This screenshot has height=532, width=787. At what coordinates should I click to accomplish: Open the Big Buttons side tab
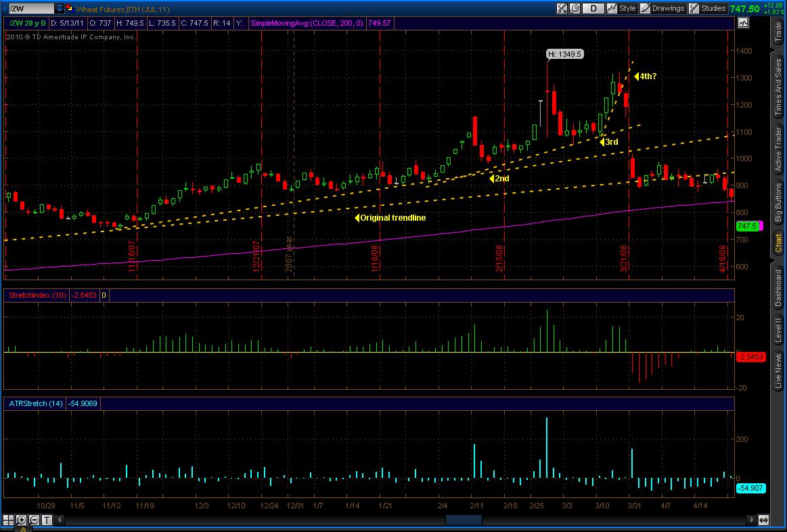pyautogui.click(x=778, y=203)
